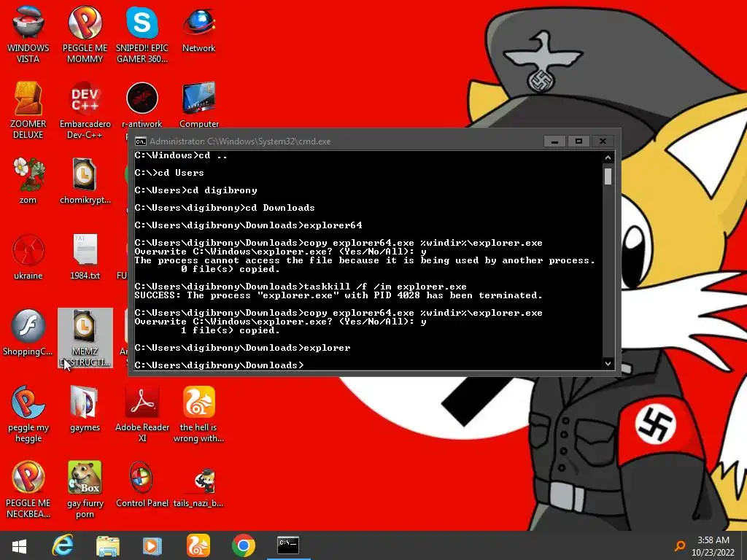The width and height of the screenshot is (747, 560).
Task: Select the ukraine desktop icon
Action: coord(28,257)
